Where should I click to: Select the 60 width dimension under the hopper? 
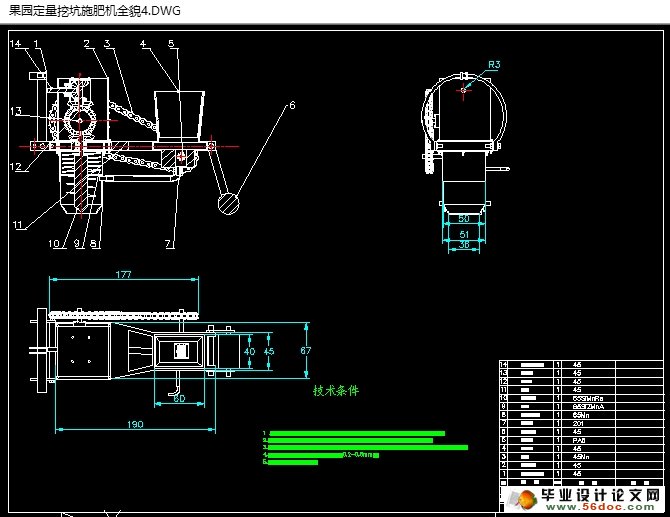pos(179,398)
